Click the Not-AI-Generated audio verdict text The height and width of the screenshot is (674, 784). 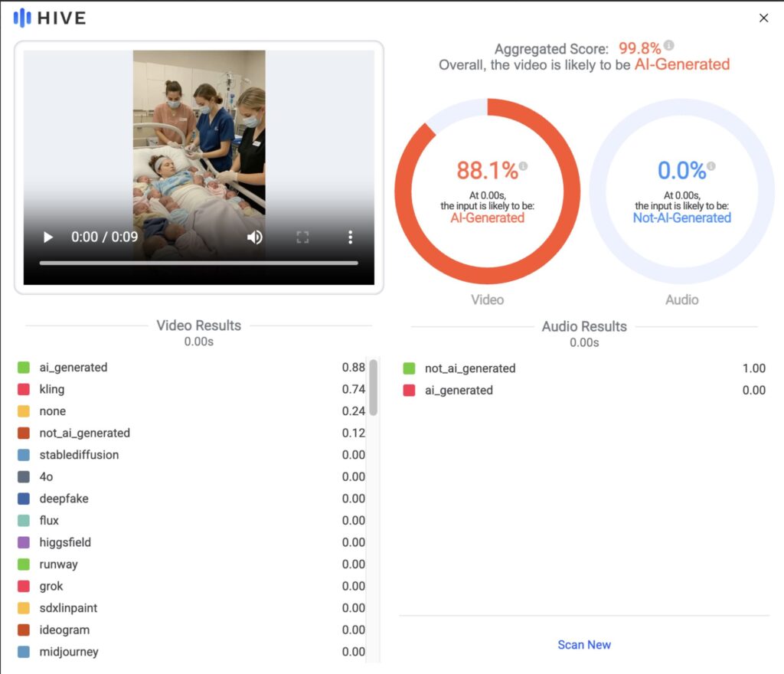coord(682,218)
